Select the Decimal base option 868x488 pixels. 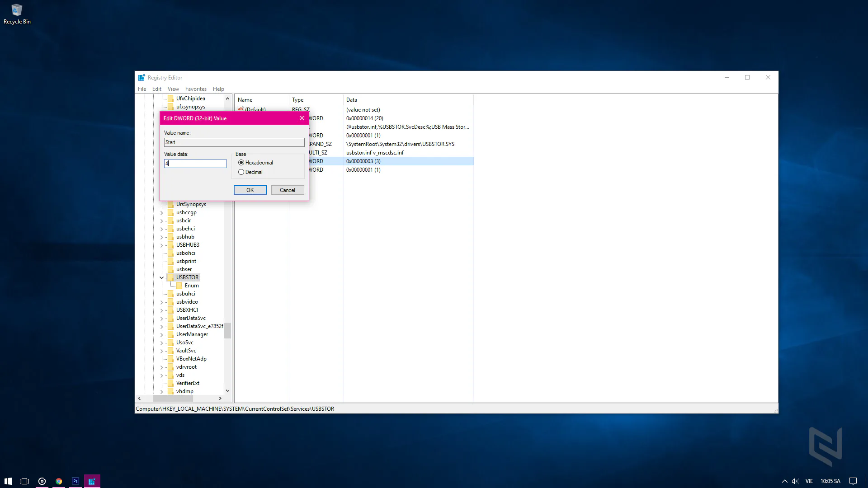coord(241,172)
